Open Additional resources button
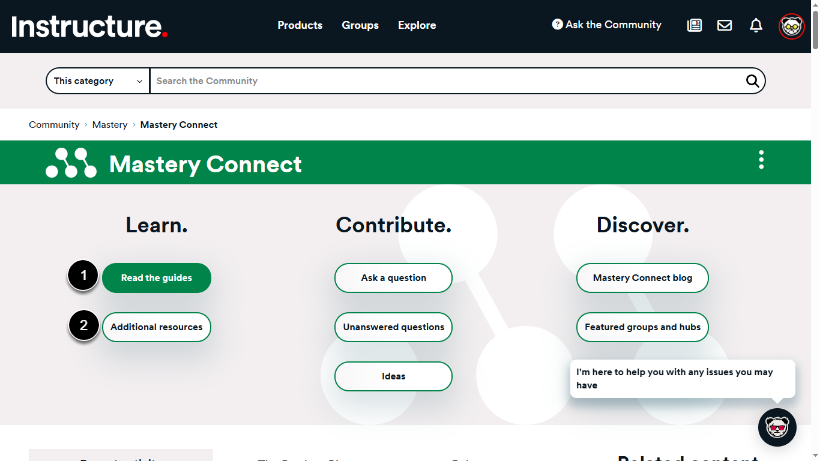This screenshot has width=820, height=461. 156,327
